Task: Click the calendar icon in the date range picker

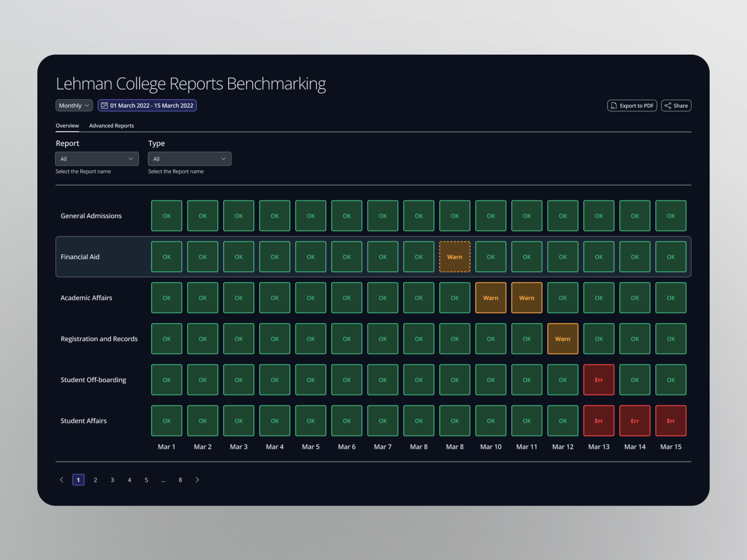Action: tap(105, 105)
